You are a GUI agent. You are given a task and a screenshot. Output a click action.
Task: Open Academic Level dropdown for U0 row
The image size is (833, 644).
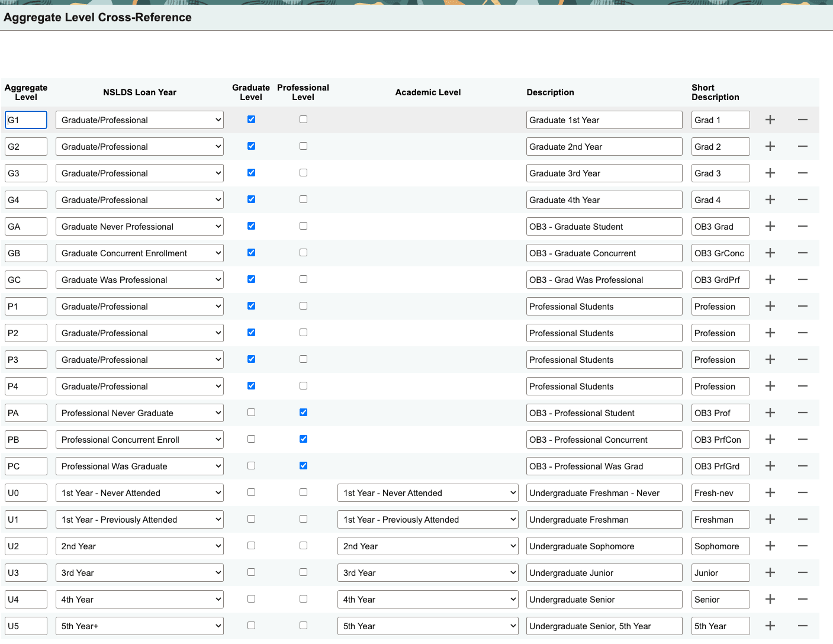tap(428, 492)
